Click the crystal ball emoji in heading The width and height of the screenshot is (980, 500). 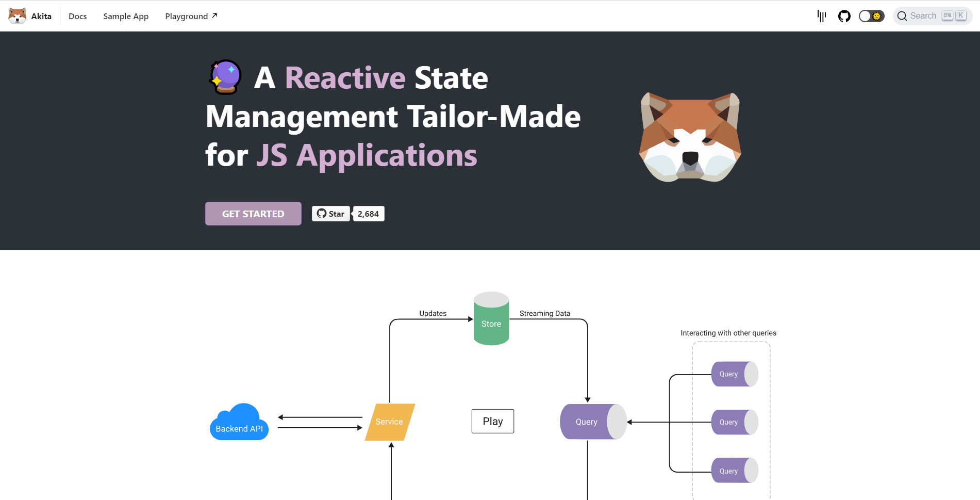[x=225, y=77]
